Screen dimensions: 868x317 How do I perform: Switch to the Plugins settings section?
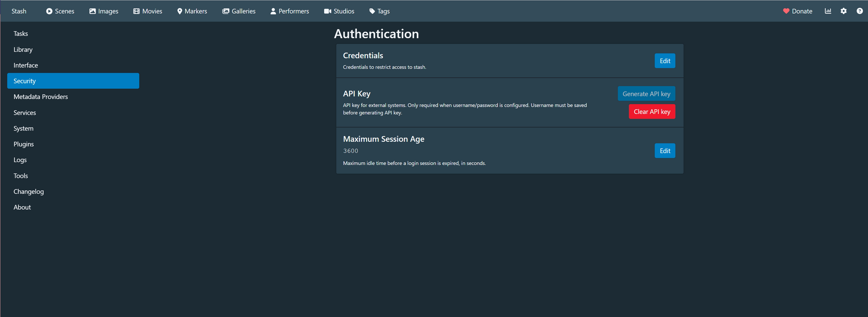tap(23, 144)
